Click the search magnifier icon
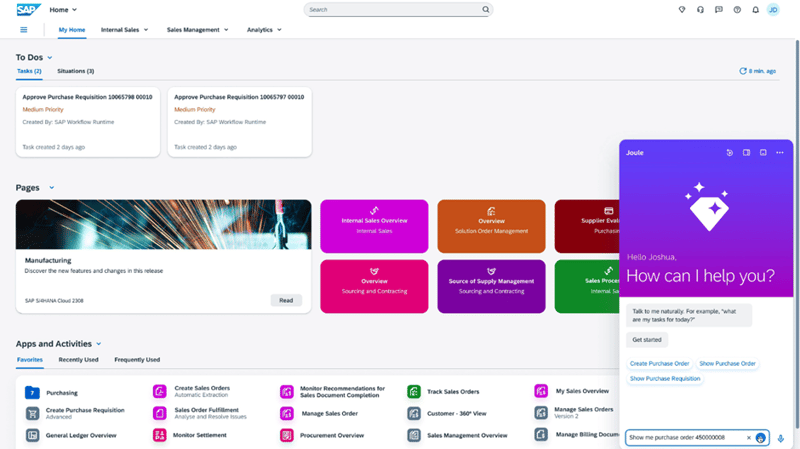This screenshot has height=449, width=800. (486, 9)
